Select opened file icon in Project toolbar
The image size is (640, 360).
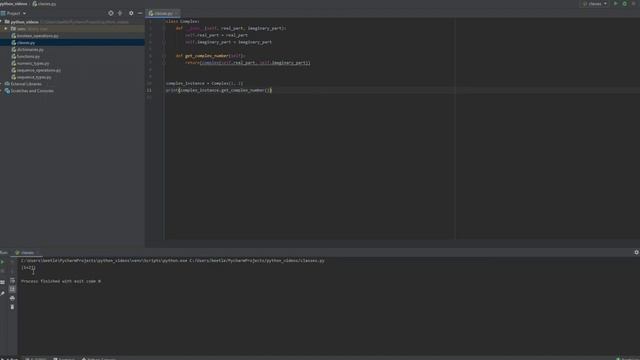(x=111, y=13)
